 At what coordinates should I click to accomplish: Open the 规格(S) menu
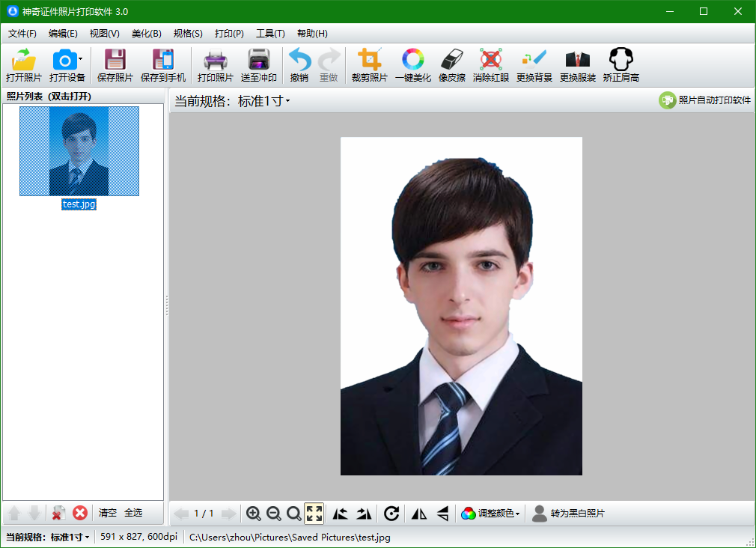(x=188, y=34)
